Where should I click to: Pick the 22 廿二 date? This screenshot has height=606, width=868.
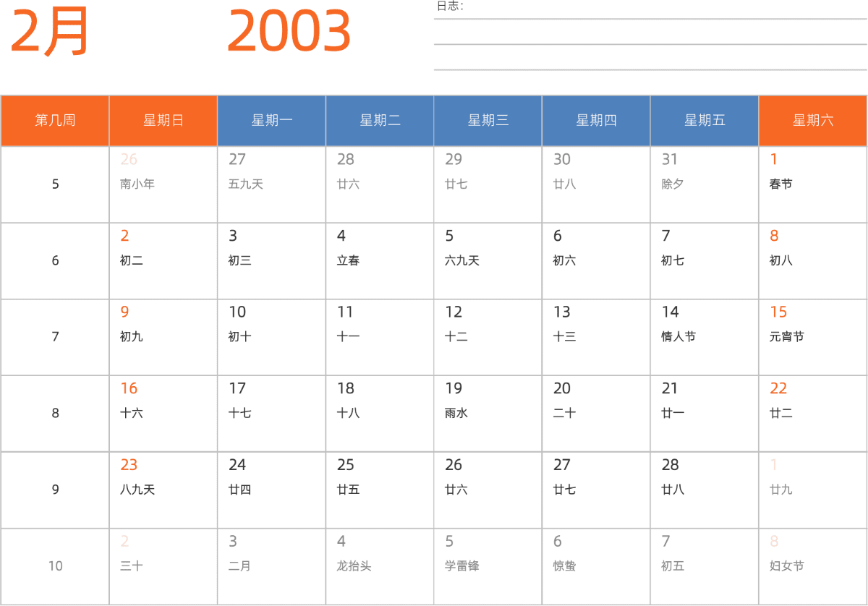pos(813,414)
